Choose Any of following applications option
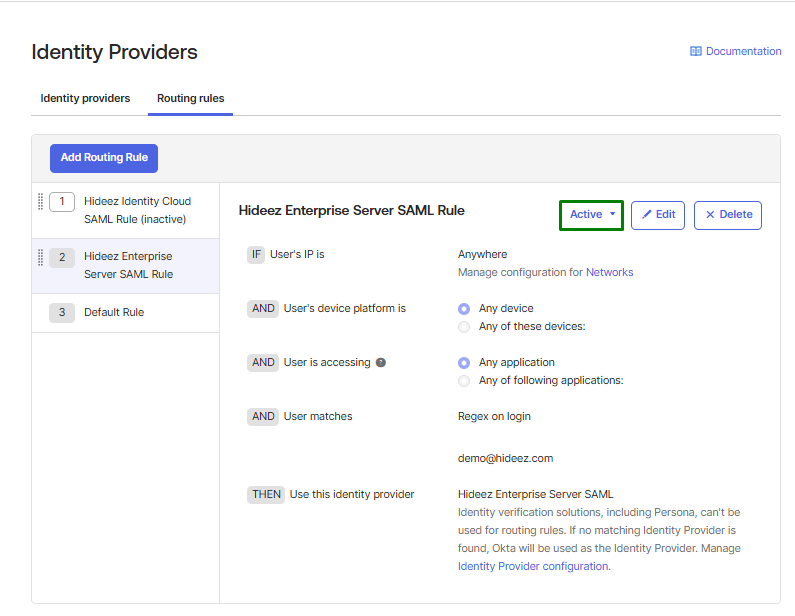The height and width of the screenshot is (616, 795). point(464,381)
